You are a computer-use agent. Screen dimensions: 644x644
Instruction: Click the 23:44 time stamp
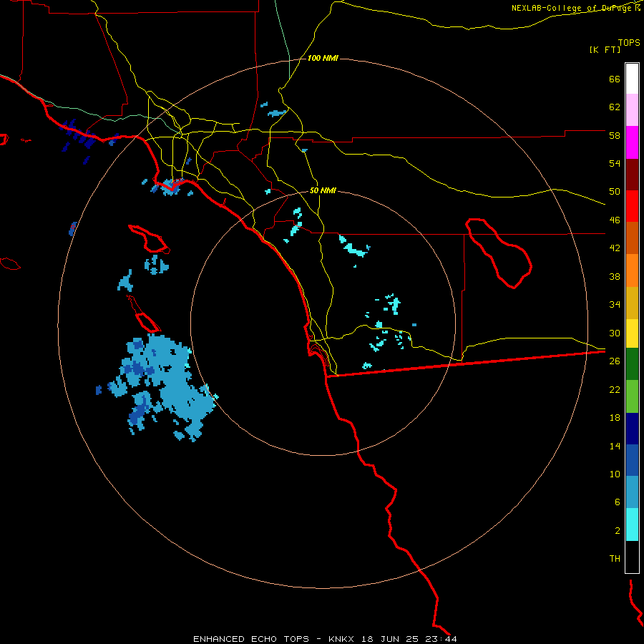tap(440, 639)
